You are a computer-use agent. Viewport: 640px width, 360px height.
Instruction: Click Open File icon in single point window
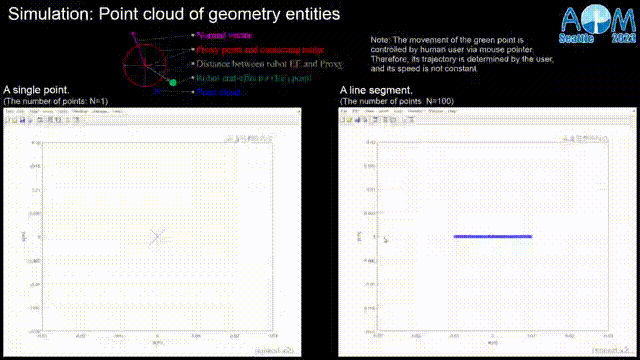pyautogui.click(x=14, y=120)
